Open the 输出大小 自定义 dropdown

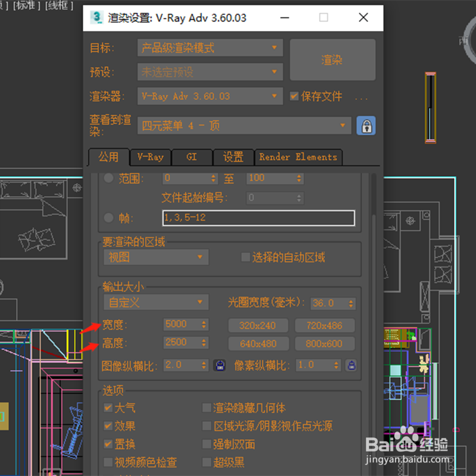click(156, 302)
